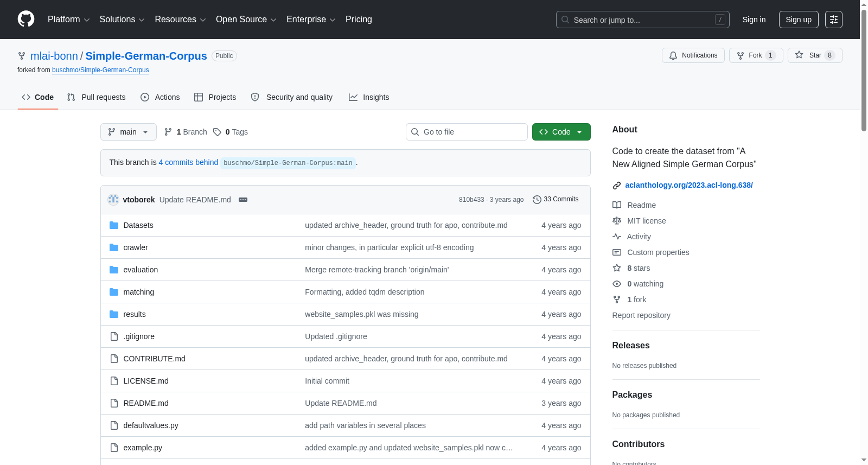Open the aclanthology.org/2023.acl-long.638/ link
Screen dimensions: 868x465
(x=689, y=185)
